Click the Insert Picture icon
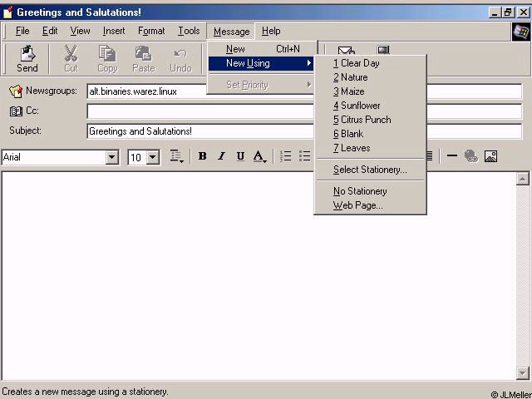This screenshot has height=399, width=532. coord(490,156)
